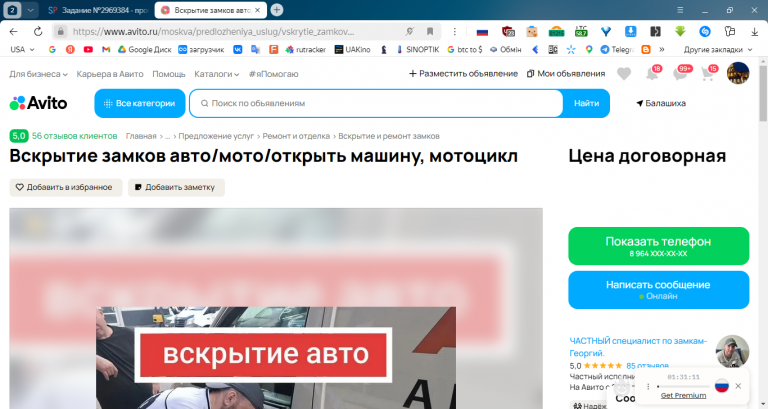This screenshot has width=768, height=409.
Task: Open user profile avatar menu
Action: (738, 73)
